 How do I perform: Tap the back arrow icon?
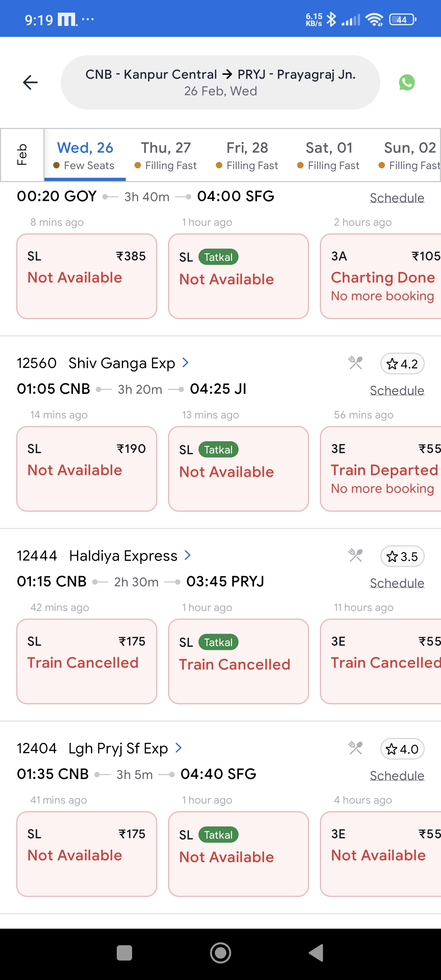pyautogui.click(x=30, y=82)
